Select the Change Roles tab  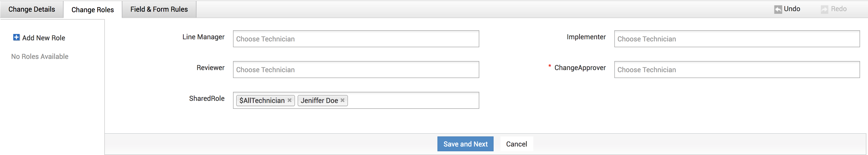[x=93, y=10]
